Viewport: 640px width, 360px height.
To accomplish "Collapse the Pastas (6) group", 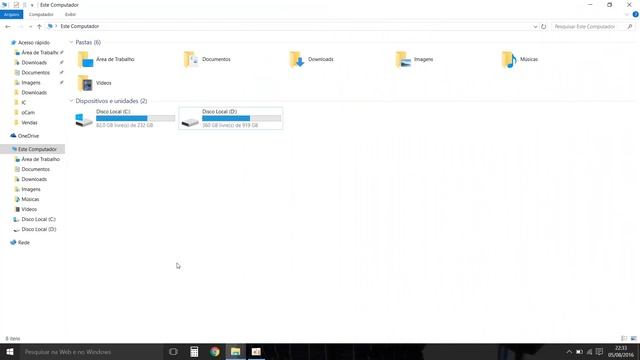I will (71, 42).
